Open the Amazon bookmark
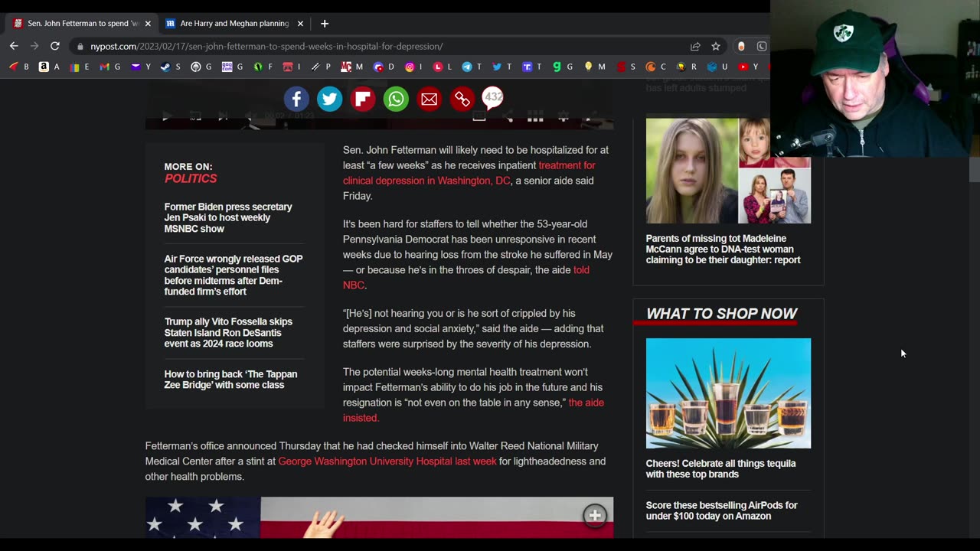980x551 pixels. (49, 67)
